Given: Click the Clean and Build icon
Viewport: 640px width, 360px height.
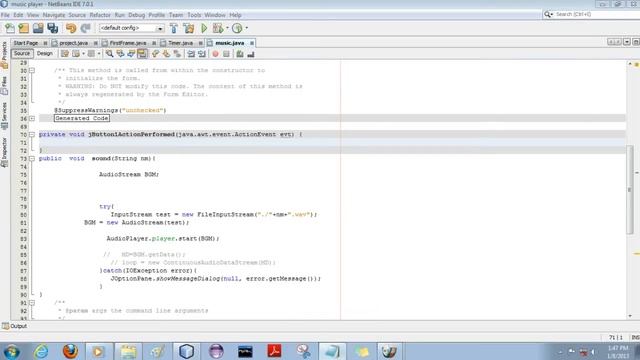Looking at the screenshot, I should pyautogui.click(x=189, y=28).
